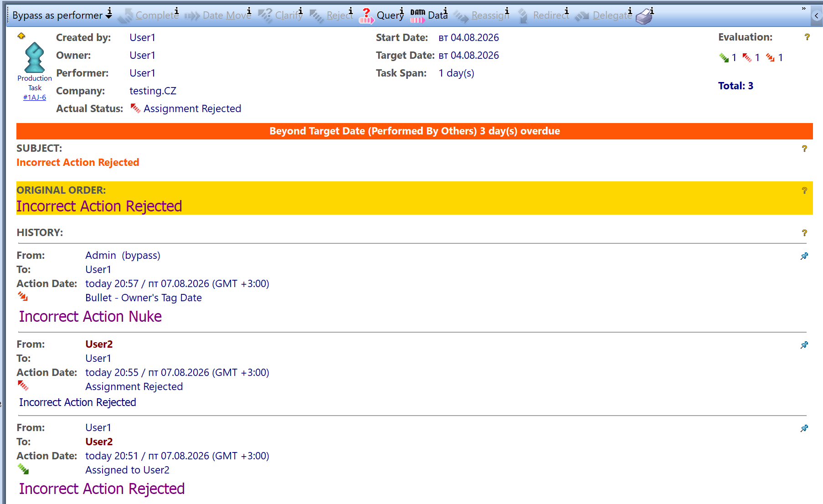Click the yellow up-arrow icon above task
The image size is (823, 504).
21,36
